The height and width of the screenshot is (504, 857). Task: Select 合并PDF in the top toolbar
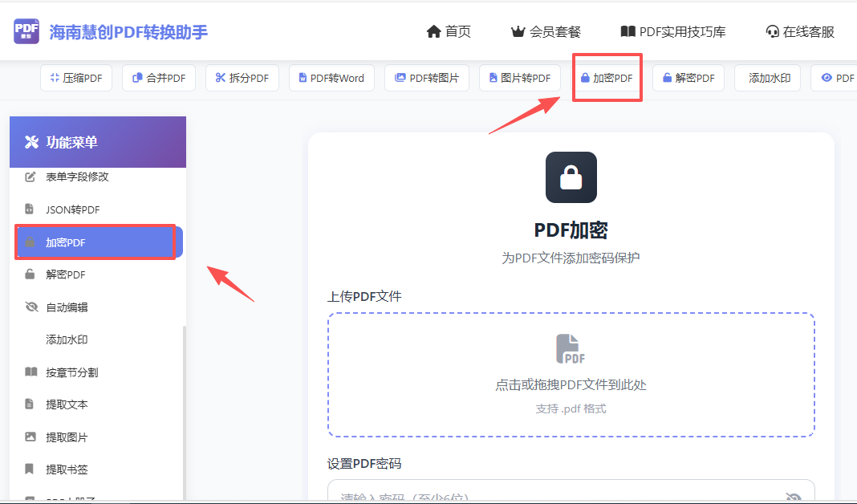tap(159, 78)
